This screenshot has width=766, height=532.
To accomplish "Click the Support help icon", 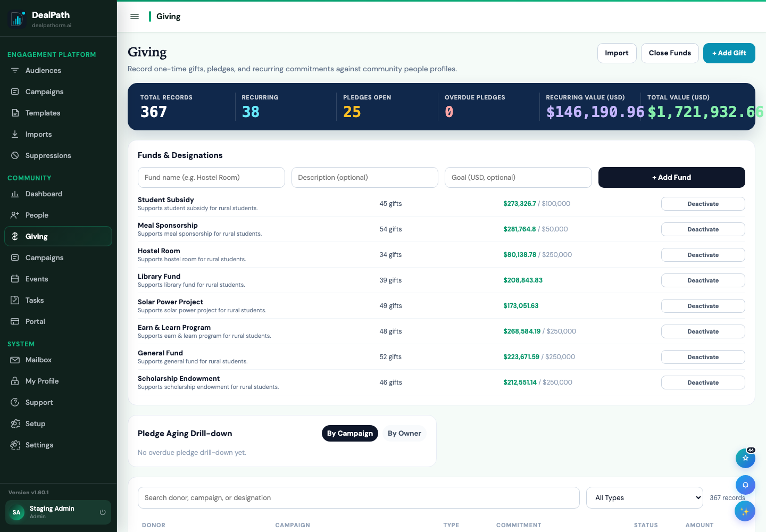I will tap(15, 402).
